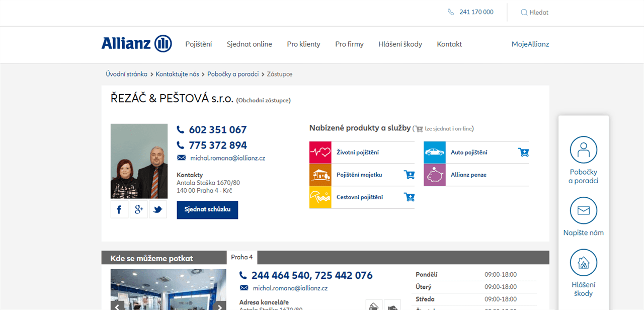Open the Auto pojištění product link
Image resolution: width=644 pixels, height=310 pixels.
click(x=469, y=152)
